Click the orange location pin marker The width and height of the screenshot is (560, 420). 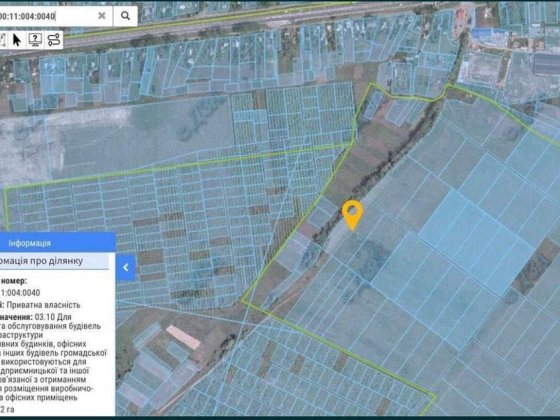pyautogui.click(x=352, y=215)
